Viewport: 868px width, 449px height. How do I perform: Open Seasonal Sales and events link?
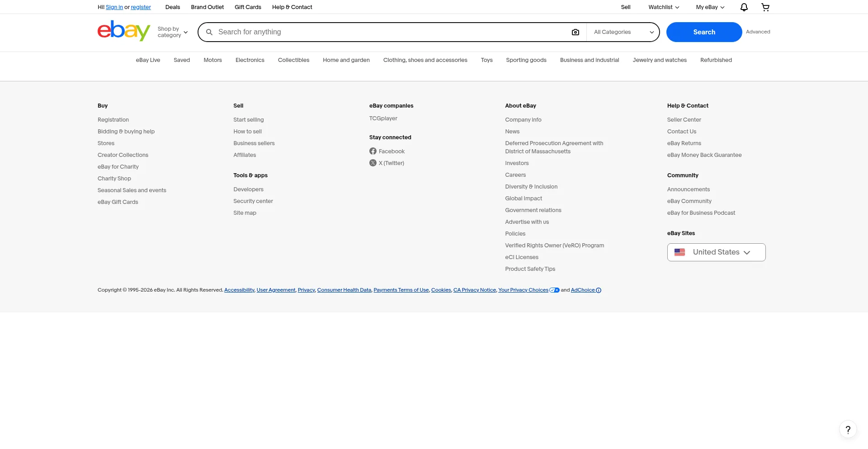point(132,190)
